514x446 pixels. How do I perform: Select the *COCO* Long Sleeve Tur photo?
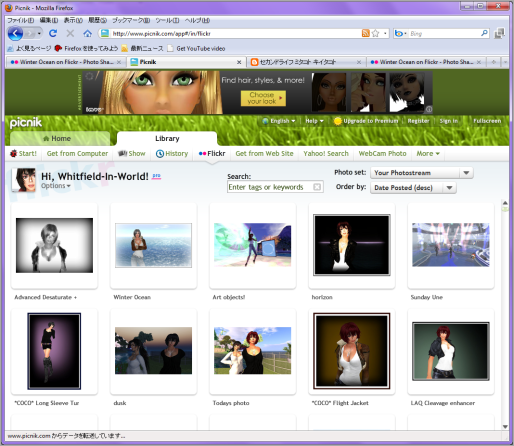(54, 351)
